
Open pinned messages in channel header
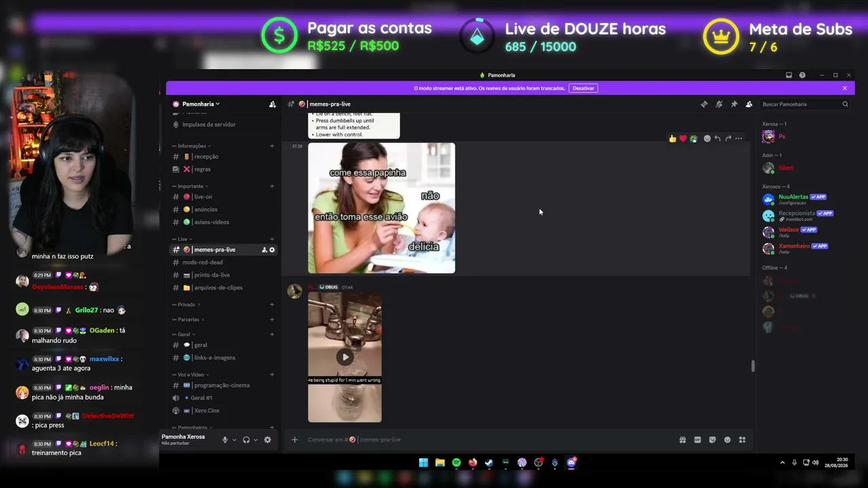734,104
